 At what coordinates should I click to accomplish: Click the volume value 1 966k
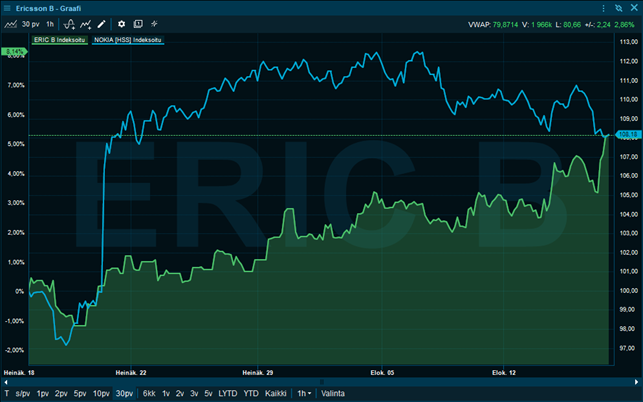(x=542, y=25)
